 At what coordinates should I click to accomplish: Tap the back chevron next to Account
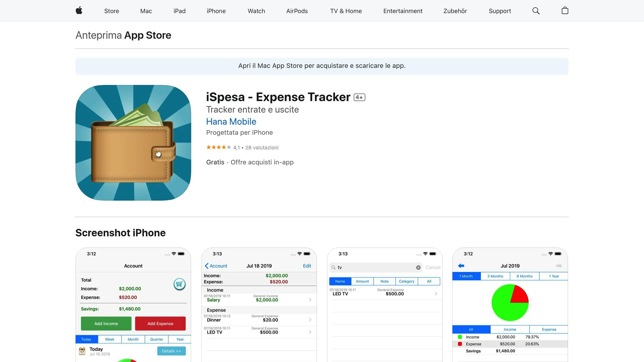(x=207, y=266)
